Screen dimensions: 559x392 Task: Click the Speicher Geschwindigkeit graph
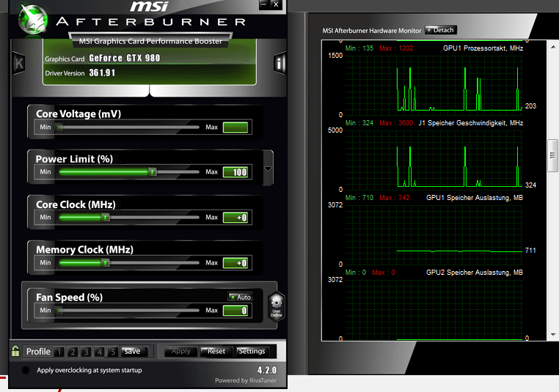[434, 159]
